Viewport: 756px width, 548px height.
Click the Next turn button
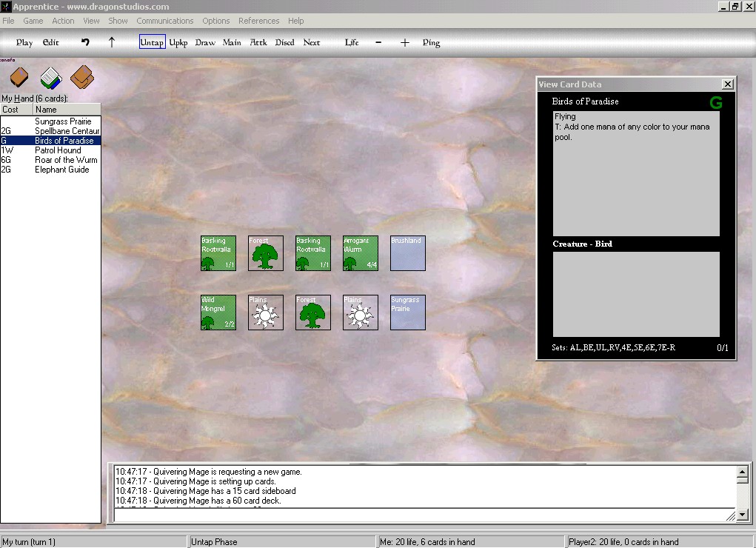pos(312,42)
